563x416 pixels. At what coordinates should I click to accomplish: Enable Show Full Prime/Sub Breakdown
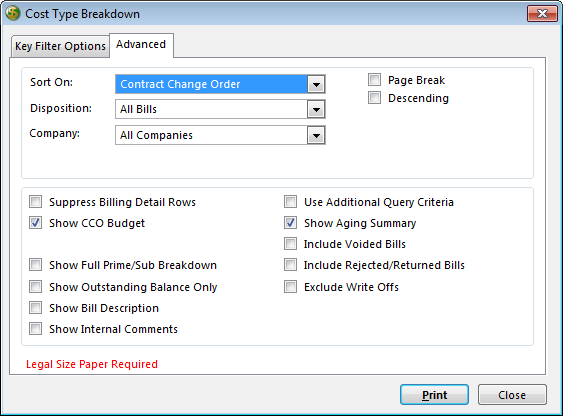(x=36, y=265)
